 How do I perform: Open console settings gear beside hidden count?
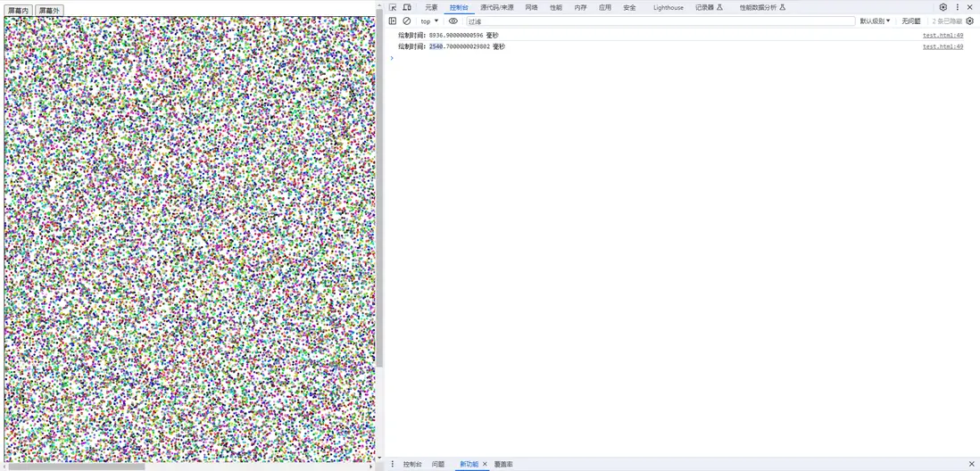(970, 21)
